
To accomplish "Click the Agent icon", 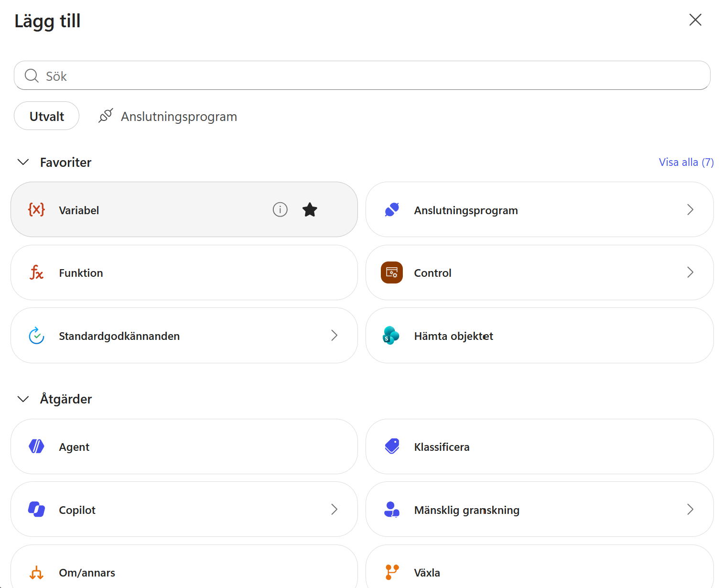I will [36, 446].
